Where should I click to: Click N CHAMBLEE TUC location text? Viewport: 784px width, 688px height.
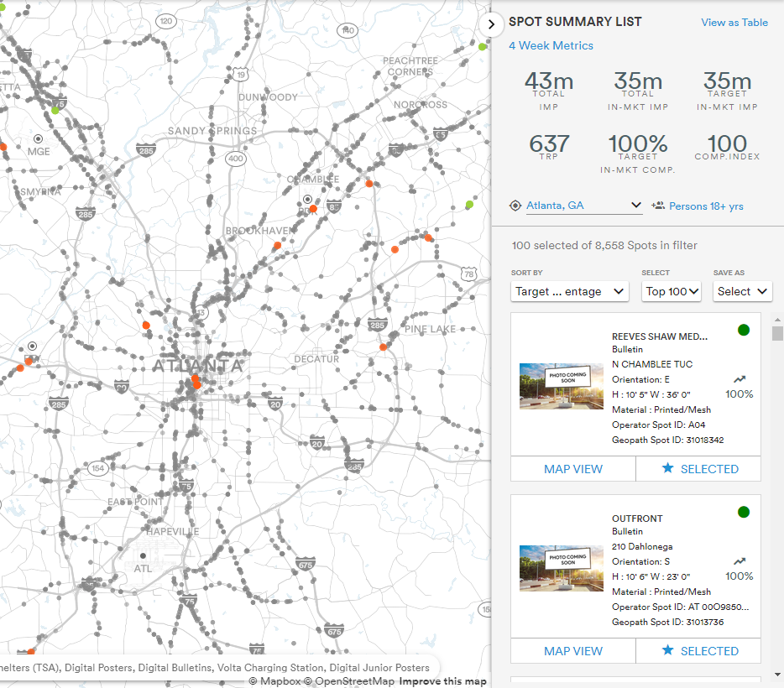tap(652, 364)
